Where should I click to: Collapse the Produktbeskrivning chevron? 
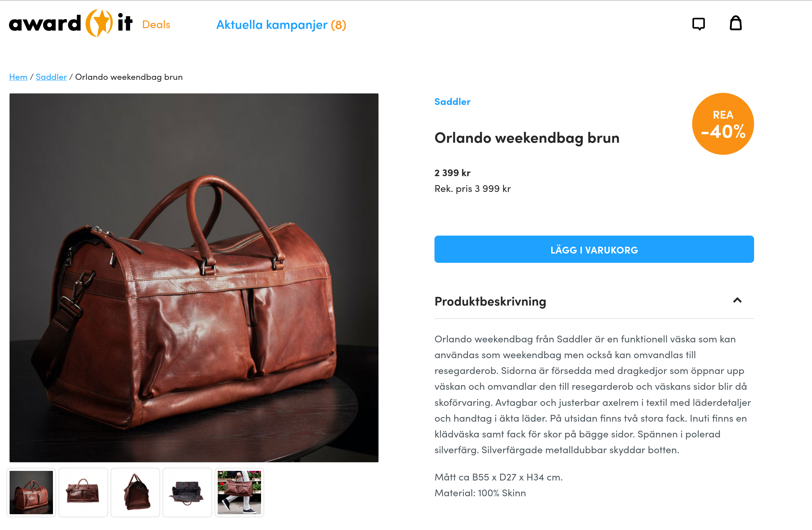click(737, 301)
